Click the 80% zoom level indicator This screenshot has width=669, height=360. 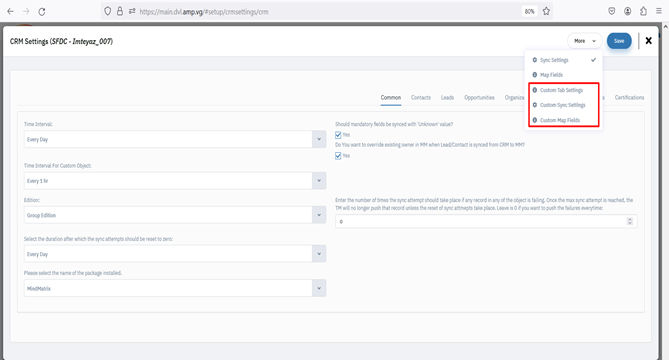click(529, 12)
